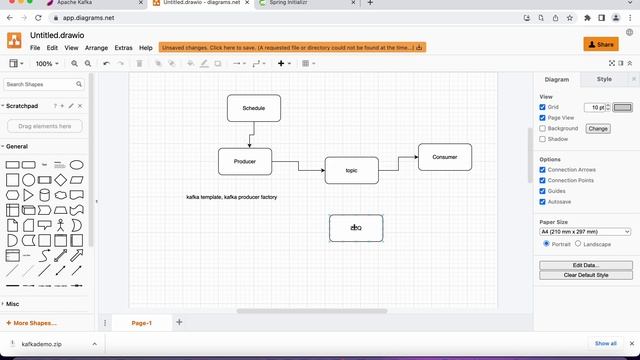The height and width of the screenshot is (360, 640).
Task: Open the connection arrow style dropdown
Action: pyautogui.click(x=239, y=64)
